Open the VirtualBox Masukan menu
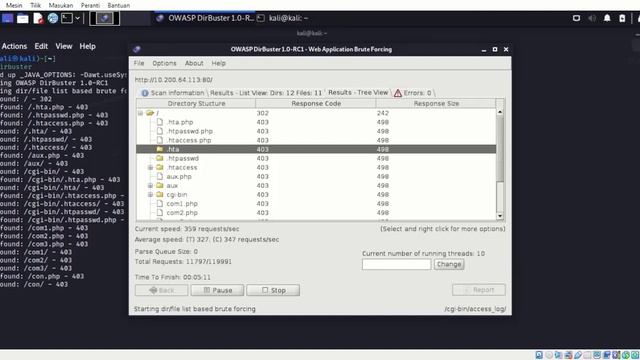Image resolution: width=640 pixels, height=360 pixels. [x=61, y=5]
